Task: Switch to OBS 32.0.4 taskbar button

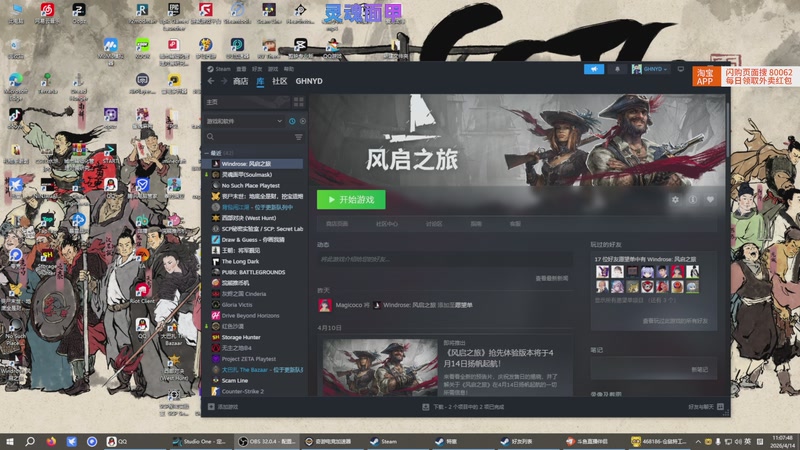Action: [x=267, y=441]
